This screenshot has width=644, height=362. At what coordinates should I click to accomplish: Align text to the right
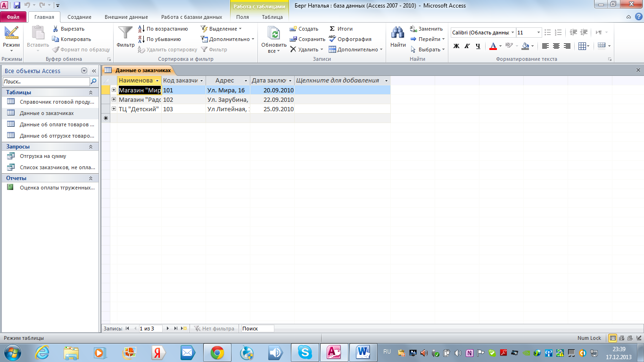(567, 46)
